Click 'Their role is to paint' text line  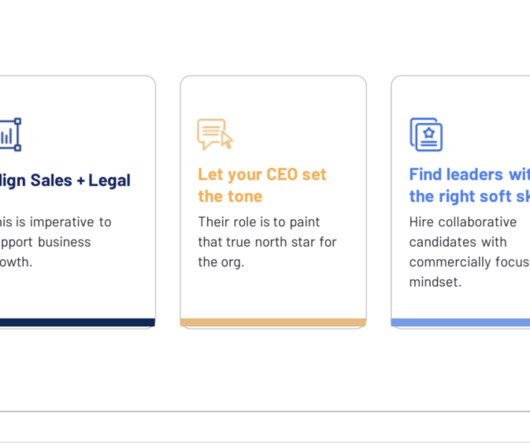pyautogui.click(x=259, y=222)
